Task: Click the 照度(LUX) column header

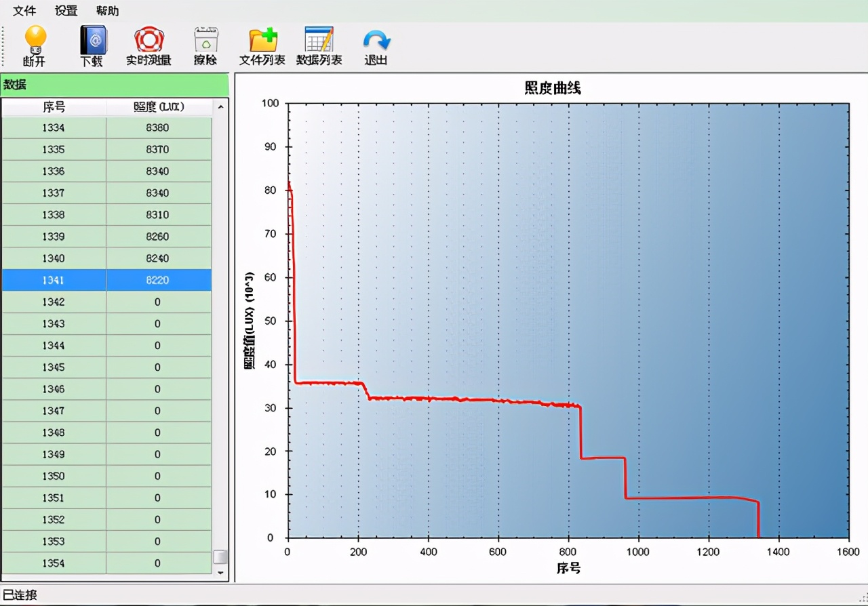Action: tap(159, 107)
